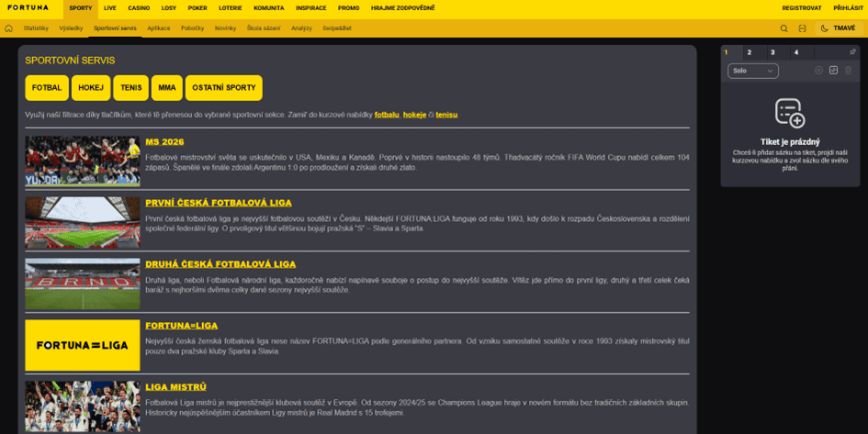
Task: Go to the home icon
Action: pos(8,28)
